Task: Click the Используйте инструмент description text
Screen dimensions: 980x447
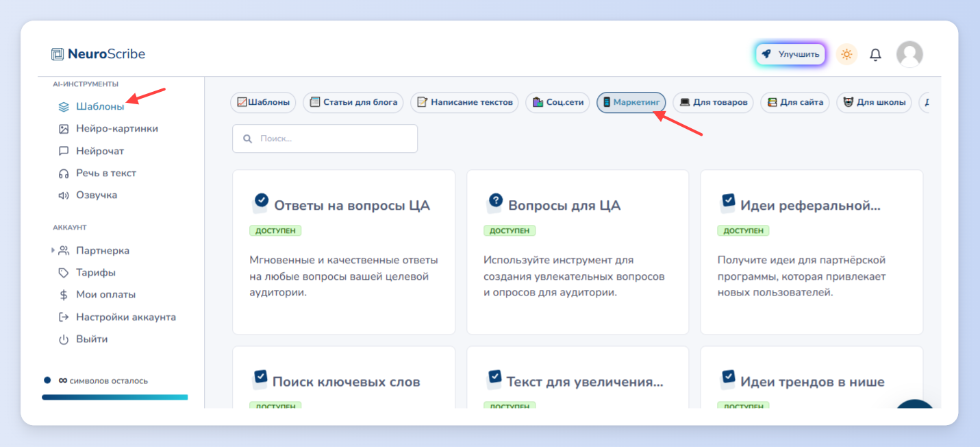Action: [x=574, y=276]
